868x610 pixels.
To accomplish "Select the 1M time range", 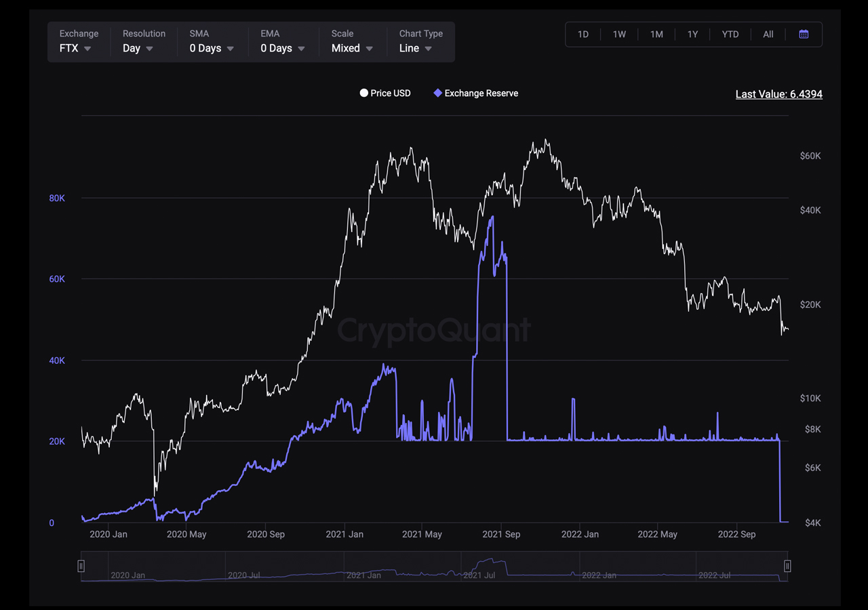I will (656, 35).
